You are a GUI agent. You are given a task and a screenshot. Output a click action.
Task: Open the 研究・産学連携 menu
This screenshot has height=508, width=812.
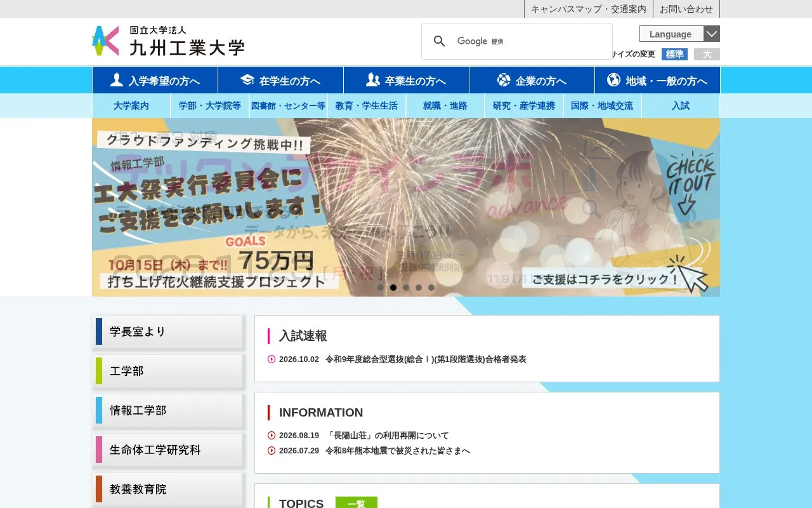tap(524, 106)
